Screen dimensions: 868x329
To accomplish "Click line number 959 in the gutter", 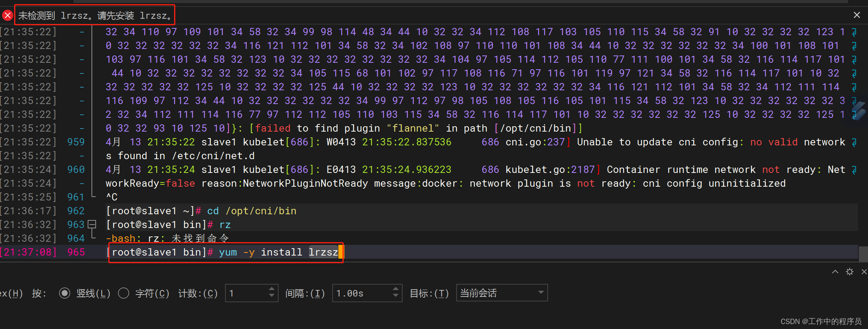I will (x=76, y=142).
